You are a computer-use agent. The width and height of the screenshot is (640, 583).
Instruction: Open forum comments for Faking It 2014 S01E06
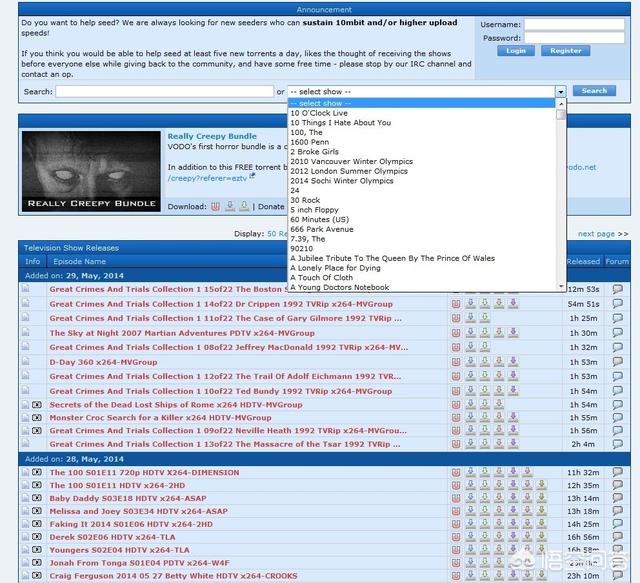click(x=617, y=524)
